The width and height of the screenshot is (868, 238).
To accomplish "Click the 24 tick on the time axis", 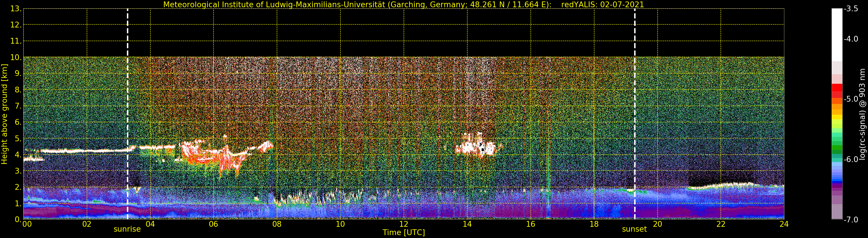I will point(784,224).
